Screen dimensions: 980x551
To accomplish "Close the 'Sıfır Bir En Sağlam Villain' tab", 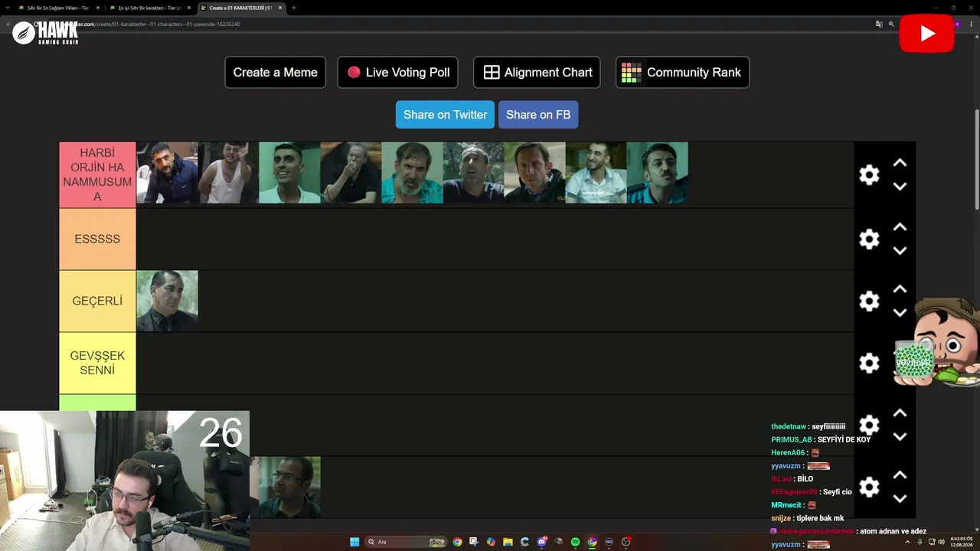I will coord(97,8).
